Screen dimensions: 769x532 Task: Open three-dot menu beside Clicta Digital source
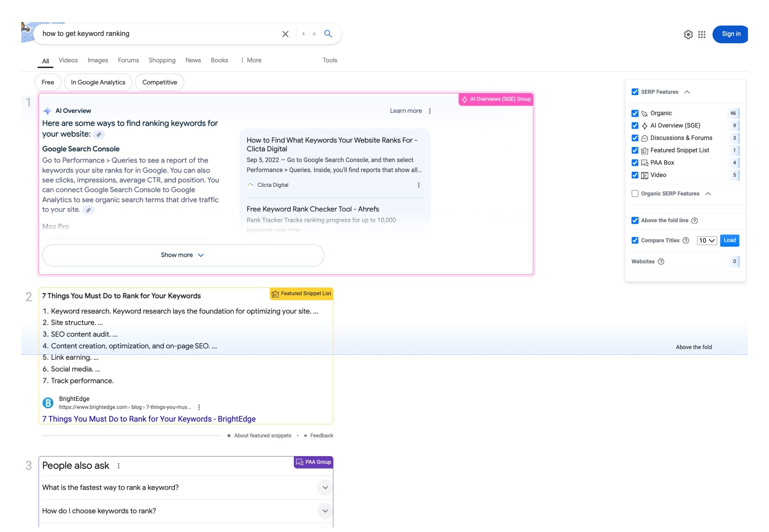pyautogui.click(x=418, y=185)
